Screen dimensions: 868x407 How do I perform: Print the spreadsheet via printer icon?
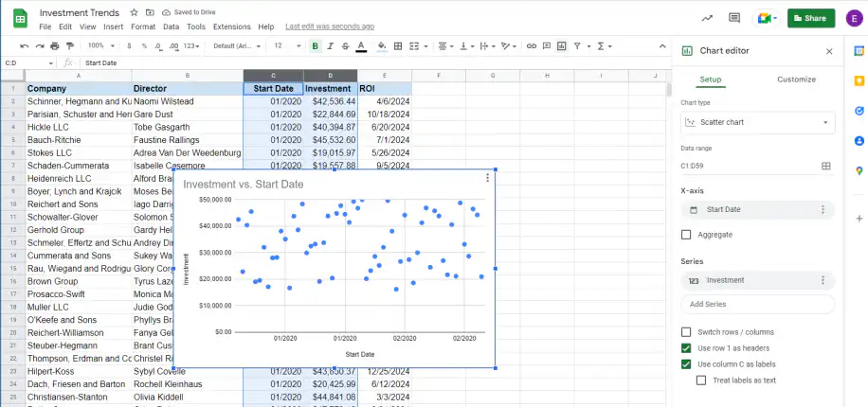coord(54,45)
